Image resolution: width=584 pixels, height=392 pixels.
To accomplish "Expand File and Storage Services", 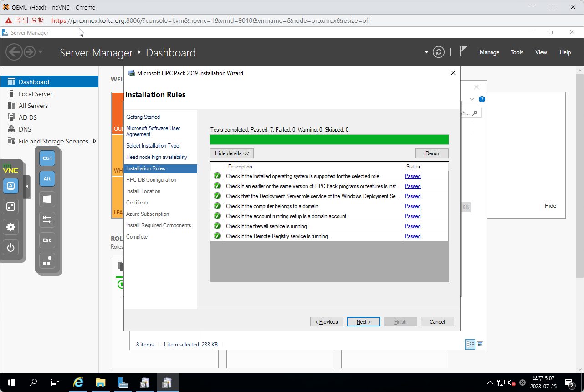I will tap(95, 141).
